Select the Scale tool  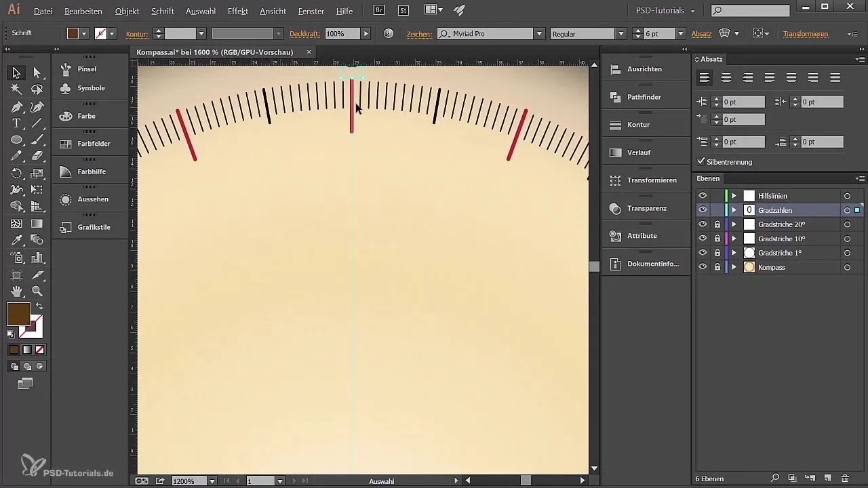point(37,174)
